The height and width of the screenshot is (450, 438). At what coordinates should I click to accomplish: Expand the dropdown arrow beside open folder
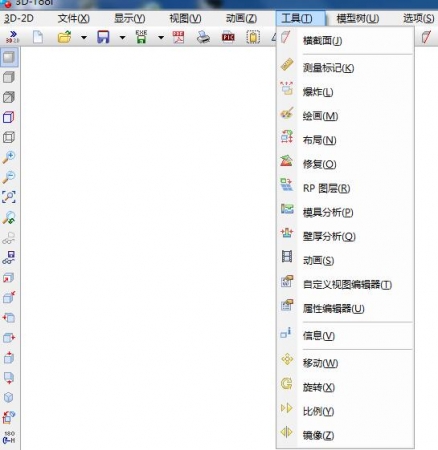[x=84, y=37]
